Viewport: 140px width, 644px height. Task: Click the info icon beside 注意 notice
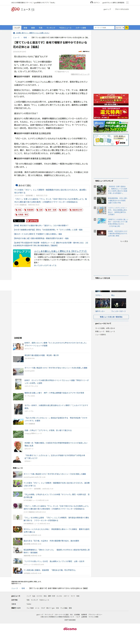[14, 33]
